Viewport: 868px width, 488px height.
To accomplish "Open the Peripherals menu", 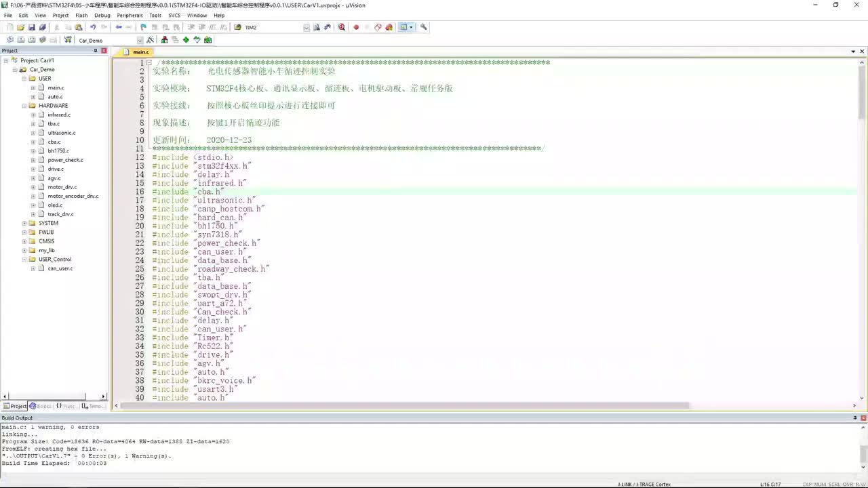I will (130, 15).
